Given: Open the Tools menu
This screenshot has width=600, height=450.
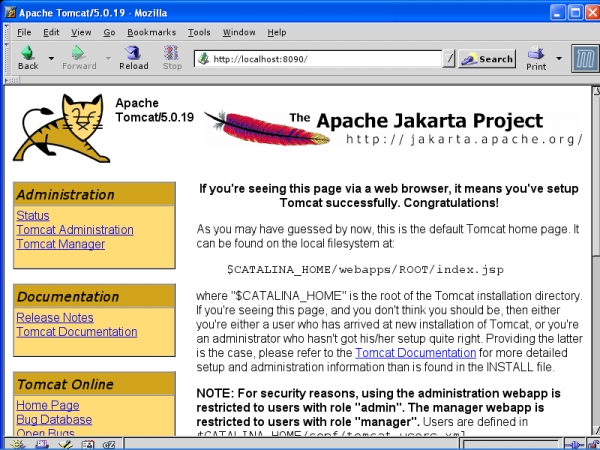Looking at the screenshot, I should (x=199, y=33).
